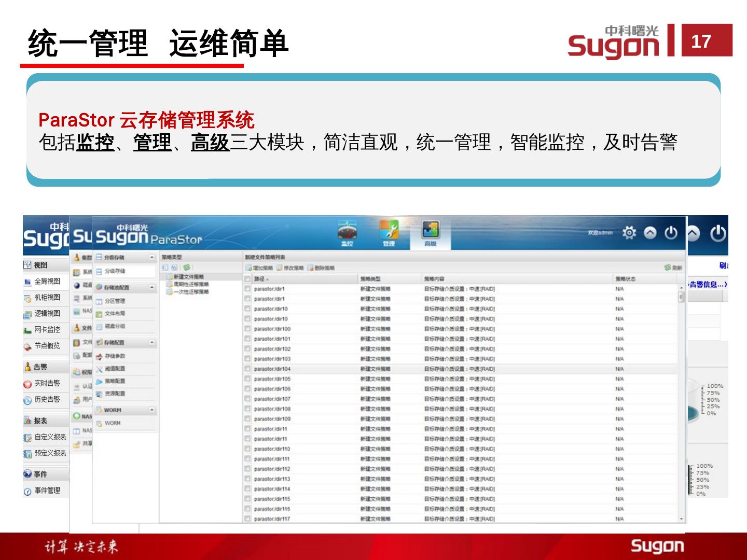Collapse the 存储池配置 sidebar section
The image size is (747, 560).
tap(152, 287)
